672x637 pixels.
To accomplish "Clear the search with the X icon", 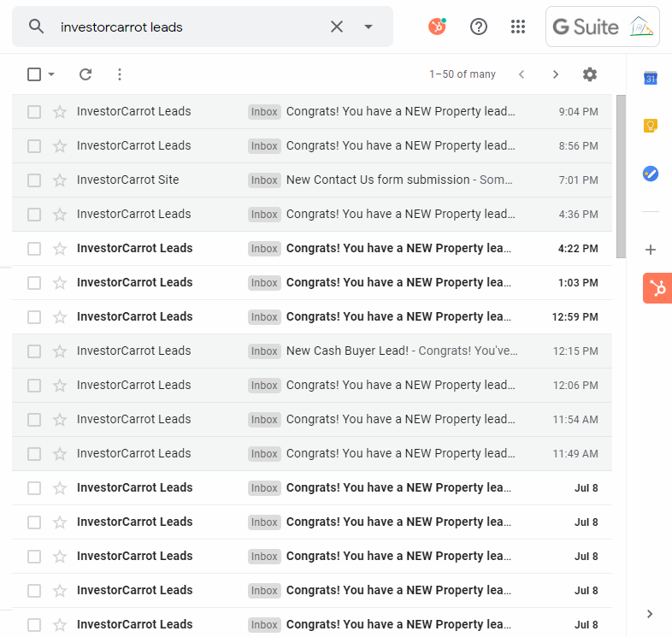I will tap(337, 27).
